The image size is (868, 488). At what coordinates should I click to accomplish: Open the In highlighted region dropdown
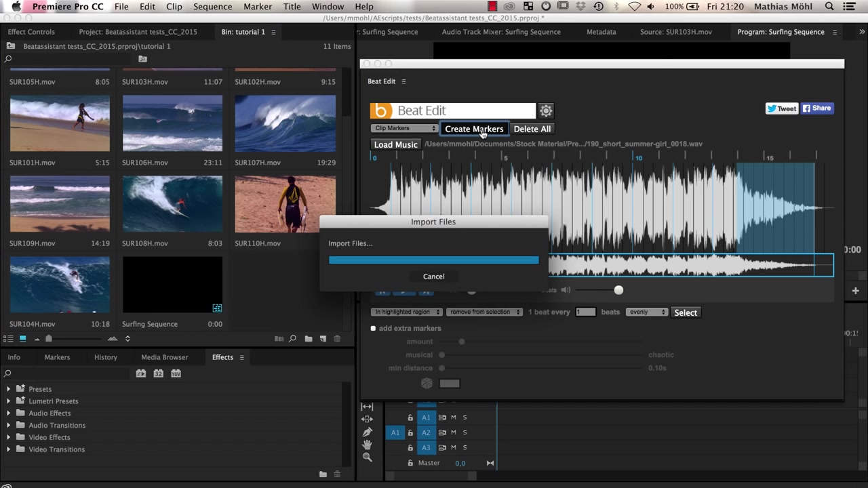tap(406, 312)
